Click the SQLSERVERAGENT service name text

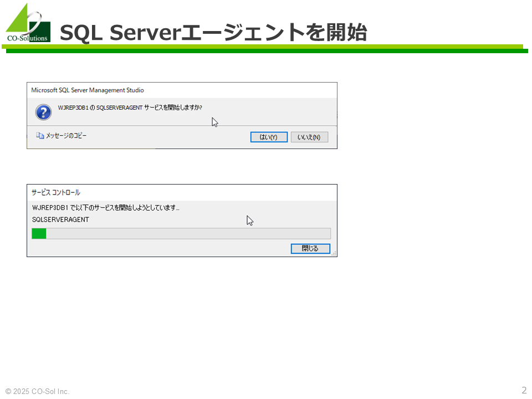tap(60, 219)
